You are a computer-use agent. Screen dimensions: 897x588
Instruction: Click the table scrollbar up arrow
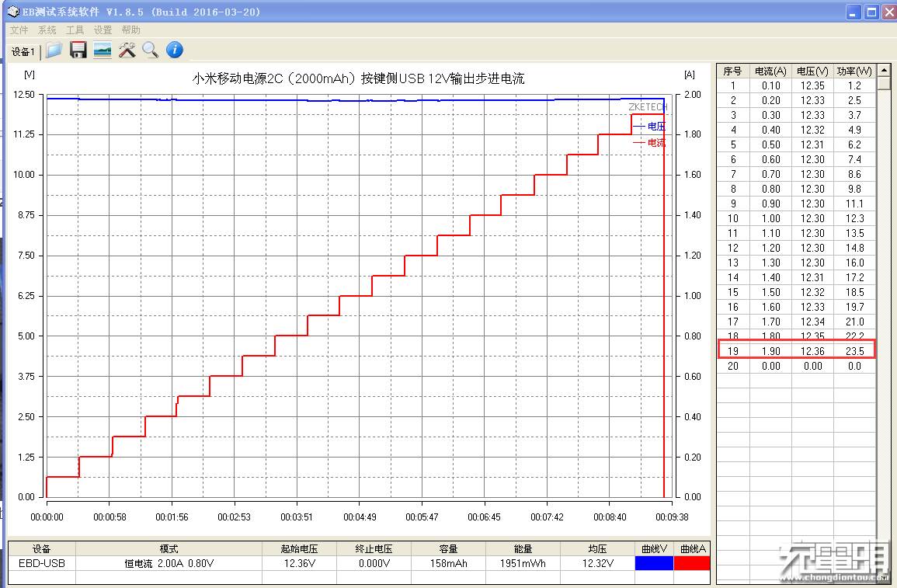pos(885,71)
